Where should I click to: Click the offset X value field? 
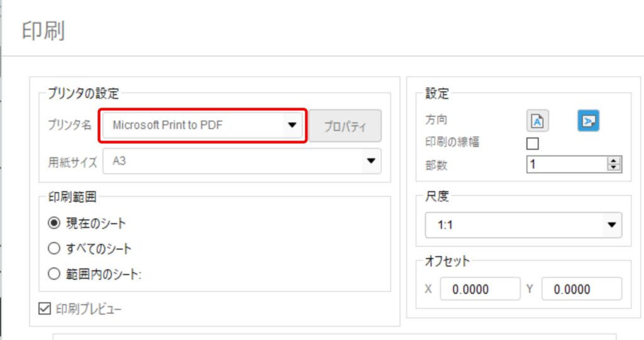click(x=480, y=289)
